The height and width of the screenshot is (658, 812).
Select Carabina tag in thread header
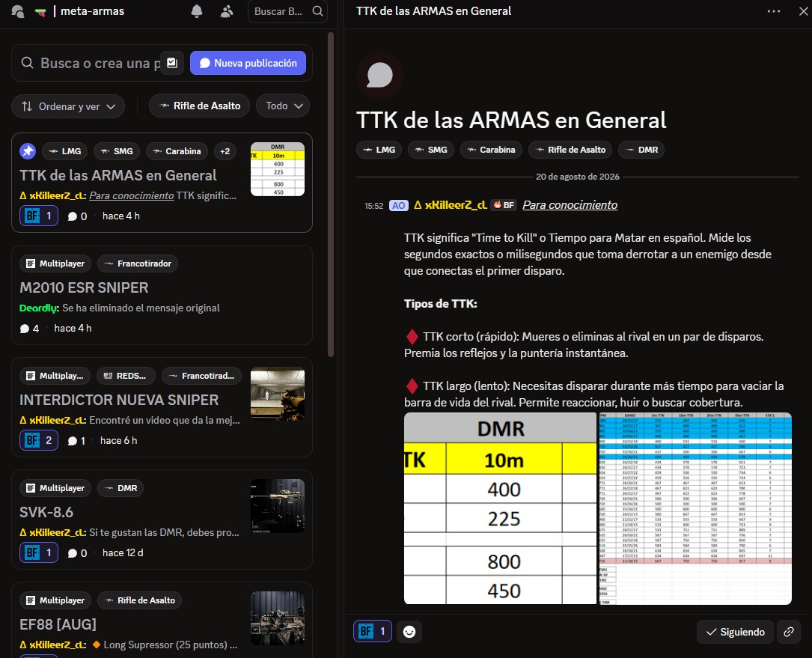(491, 150)
